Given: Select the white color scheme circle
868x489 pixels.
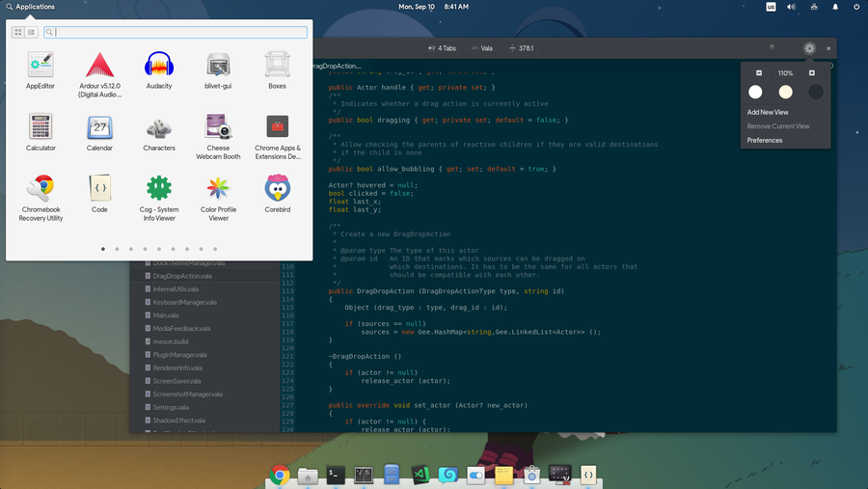Looking at the screenshot, I should pyautogui.click(x=755, y=92).
